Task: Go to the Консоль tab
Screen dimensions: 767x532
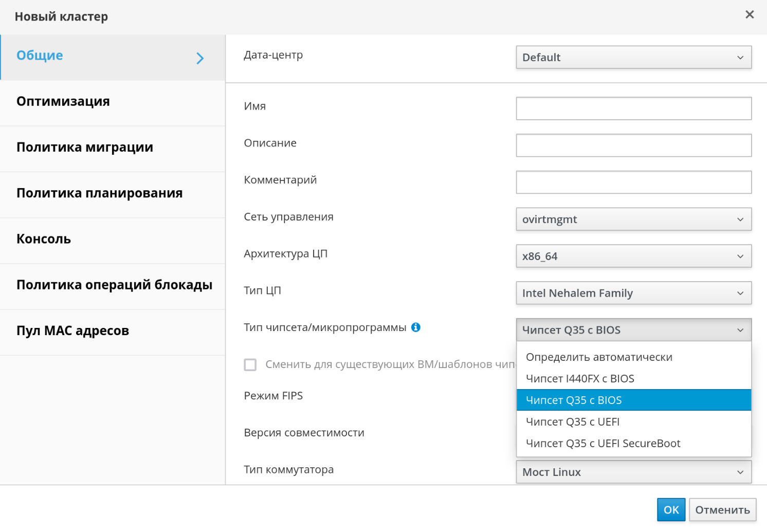Action: [44, 239]
